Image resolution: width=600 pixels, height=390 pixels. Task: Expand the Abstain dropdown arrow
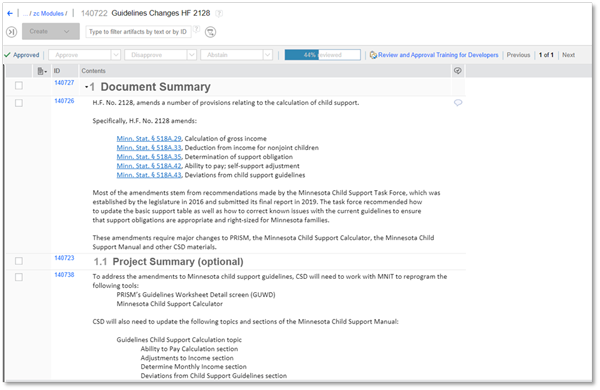pos(268,55)
